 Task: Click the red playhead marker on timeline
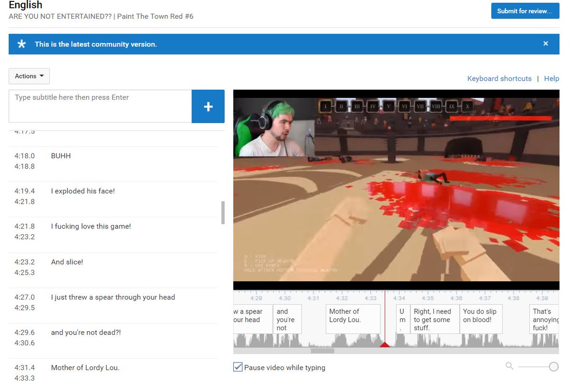pos(385,344)
